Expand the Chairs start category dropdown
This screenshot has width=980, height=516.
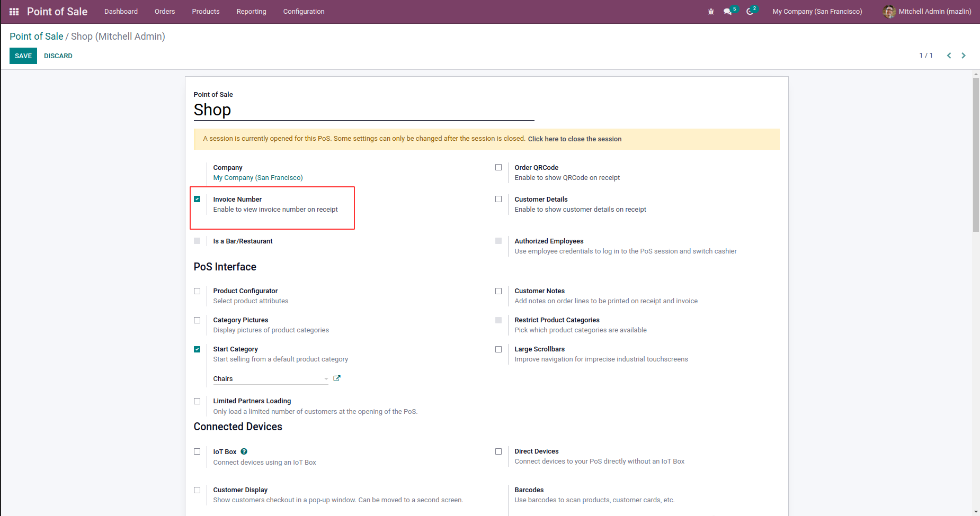326,379
